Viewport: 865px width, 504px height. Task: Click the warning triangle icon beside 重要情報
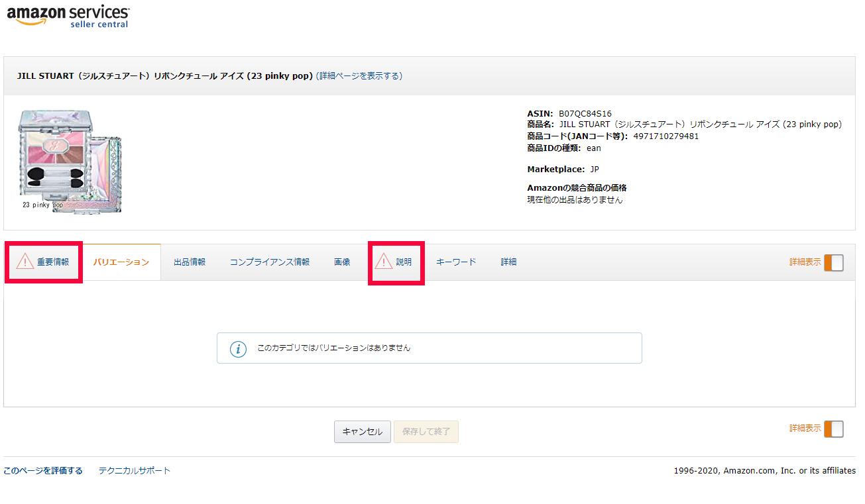click(x=25, y=262)
